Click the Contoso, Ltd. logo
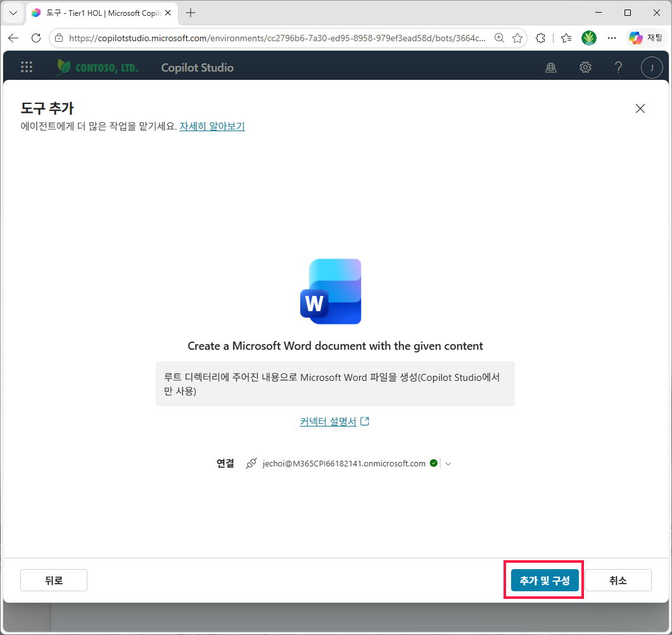This screenshot has height=635, width=672. [x=98, y=67]
